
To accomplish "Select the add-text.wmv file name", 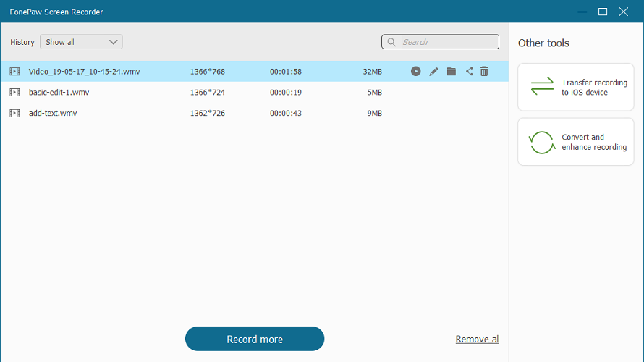I will click(x=53, y=113).
